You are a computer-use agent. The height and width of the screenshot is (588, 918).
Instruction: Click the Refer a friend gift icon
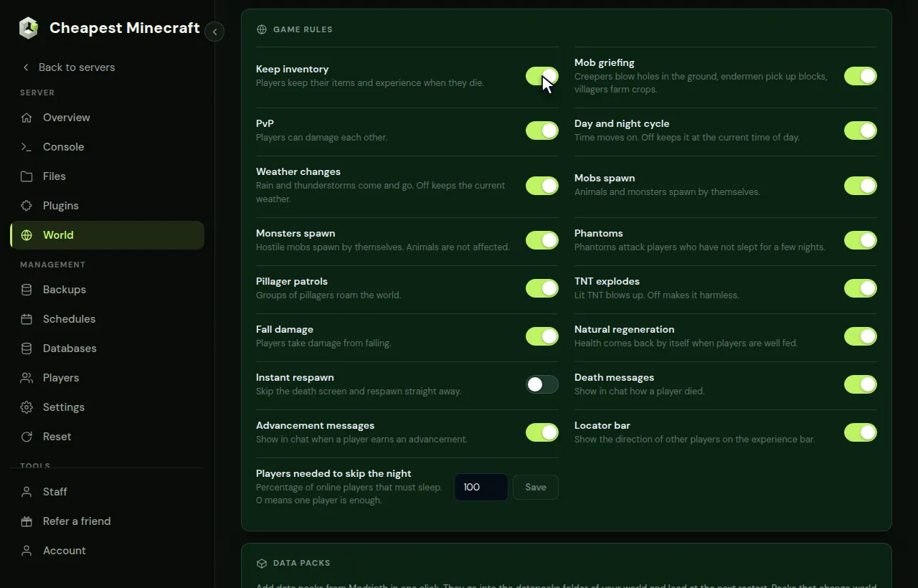point(27,521)
